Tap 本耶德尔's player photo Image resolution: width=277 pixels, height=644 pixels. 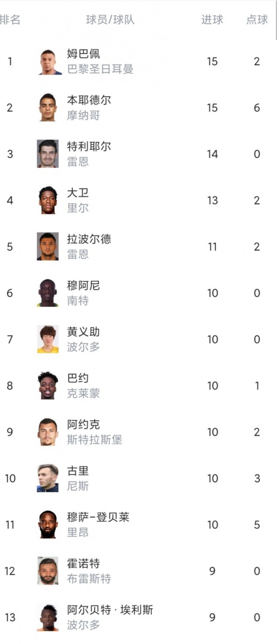(48, 108)
